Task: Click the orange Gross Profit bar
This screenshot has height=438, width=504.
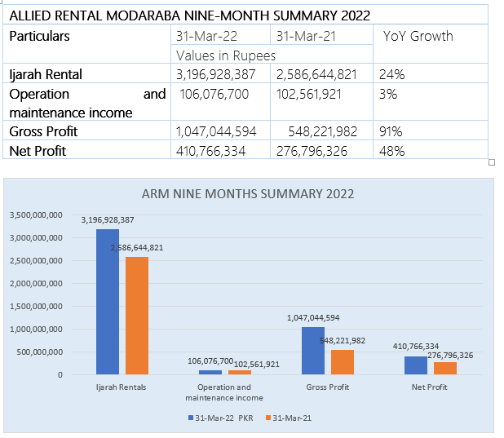Action: (342, 361)
